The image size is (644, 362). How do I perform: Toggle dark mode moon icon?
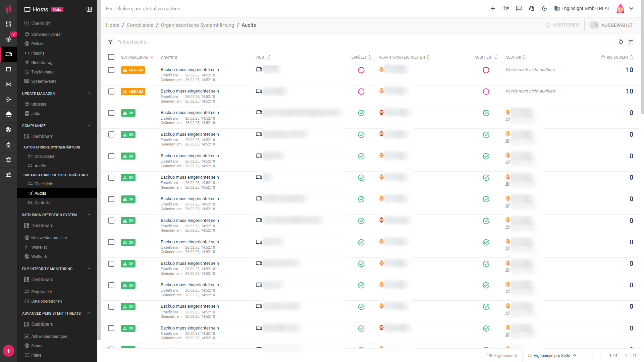point(544,9)
